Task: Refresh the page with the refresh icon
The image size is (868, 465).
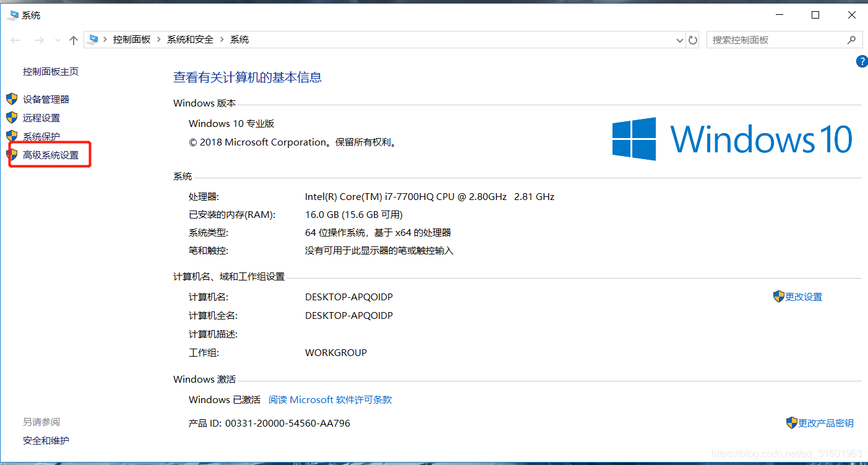Action: point(693,40)
